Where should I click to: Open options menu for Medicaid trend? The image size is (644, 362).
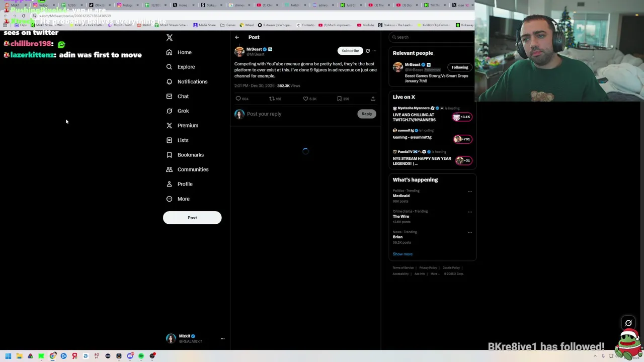pyautogui.click(x=470, y=191)
